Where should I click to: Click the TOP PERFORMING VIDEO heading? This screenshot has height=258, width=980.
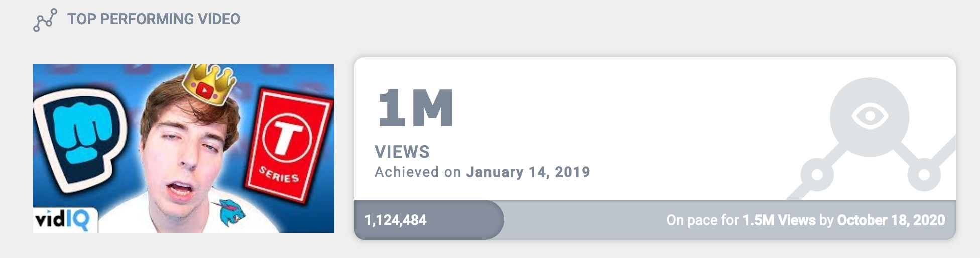(154, 19)
